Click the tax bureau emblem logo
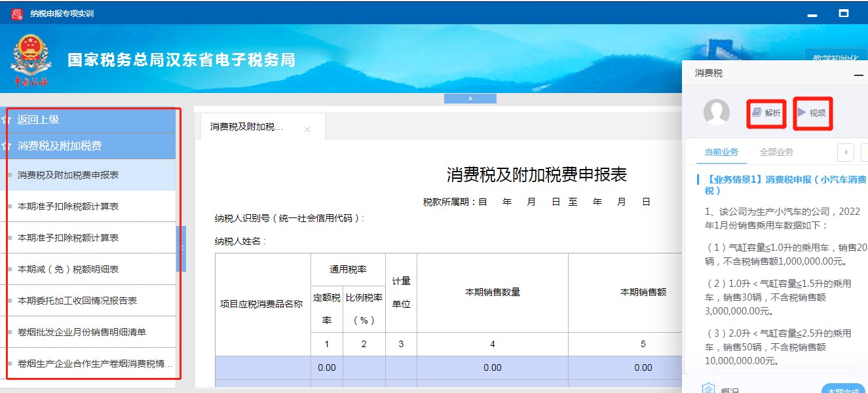Viewport: 868px width, 393px height. [x=29, y=61]
